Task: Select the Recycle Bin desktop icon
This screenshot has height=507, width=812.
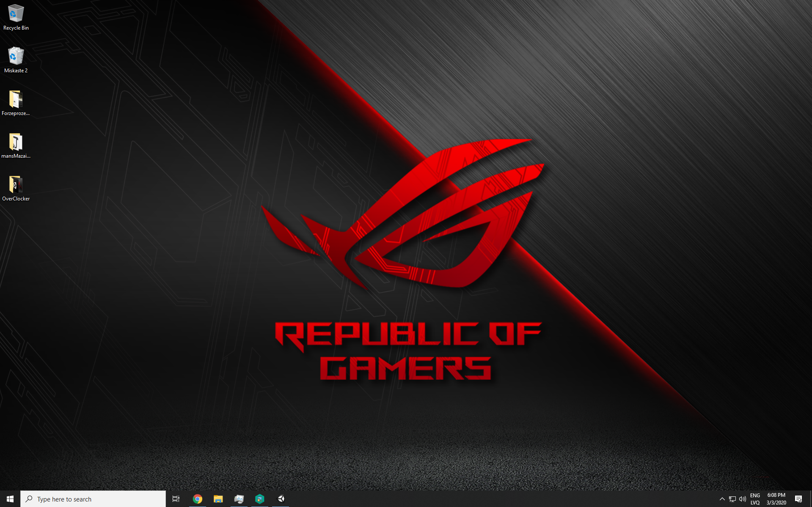Action: point(16,17)
